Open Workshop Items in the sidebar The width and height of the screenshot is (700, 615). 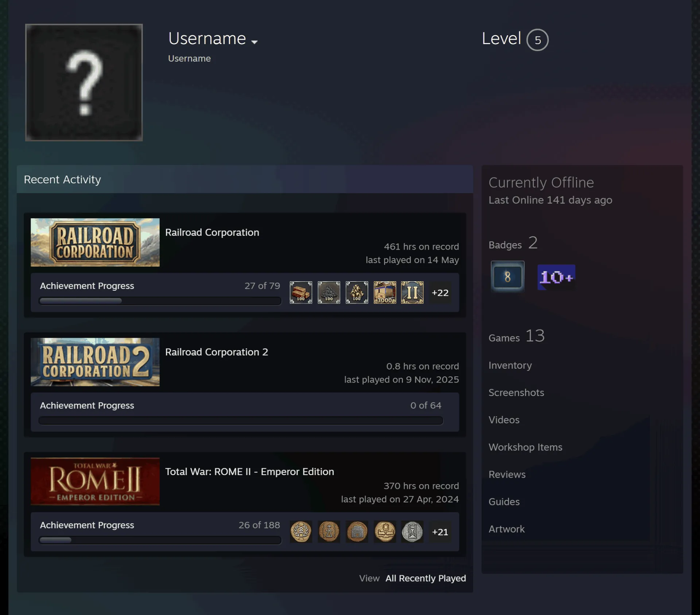tap(525, 447)
